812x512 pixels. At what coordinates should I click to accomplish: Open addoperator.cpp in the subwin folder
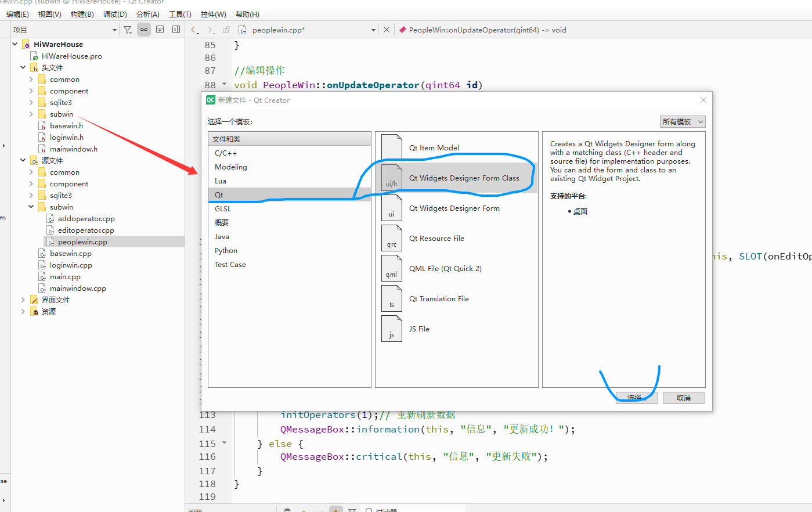pos(86,218)
